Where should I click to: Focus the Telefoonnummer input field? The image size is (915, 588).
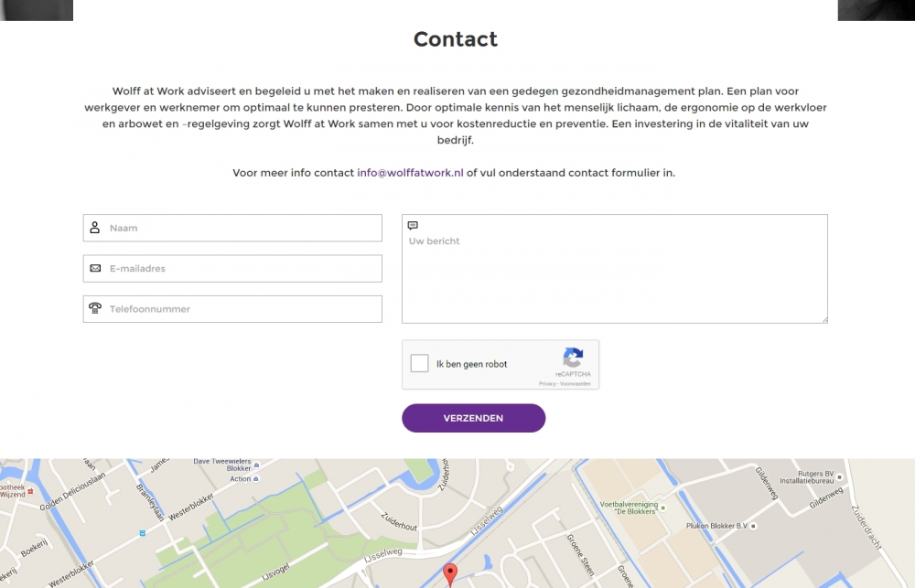[x=232, y=309]
